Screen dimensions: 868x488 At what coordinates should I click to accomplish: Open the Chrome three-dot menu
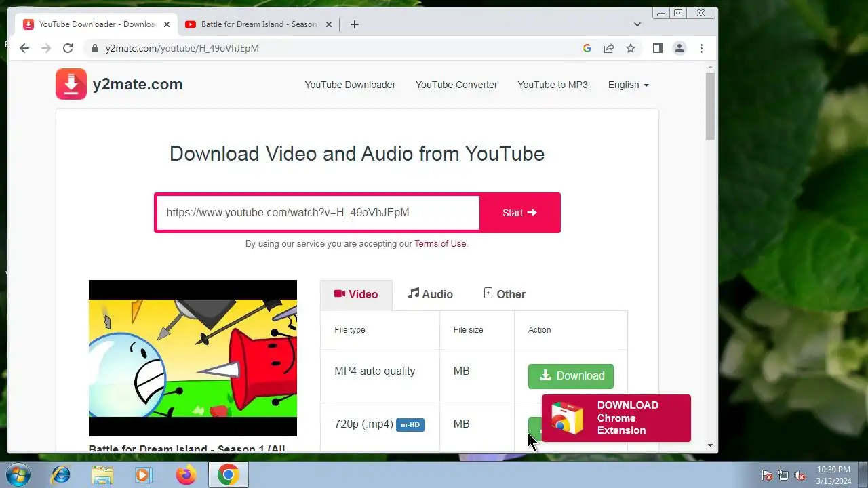point(701,48)
